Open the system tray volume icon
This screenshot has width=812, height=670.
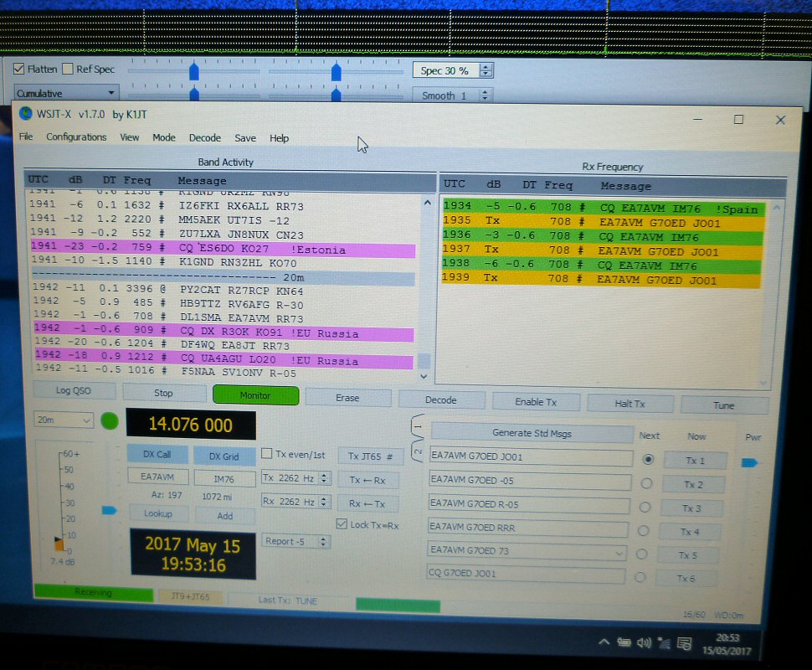642,642
